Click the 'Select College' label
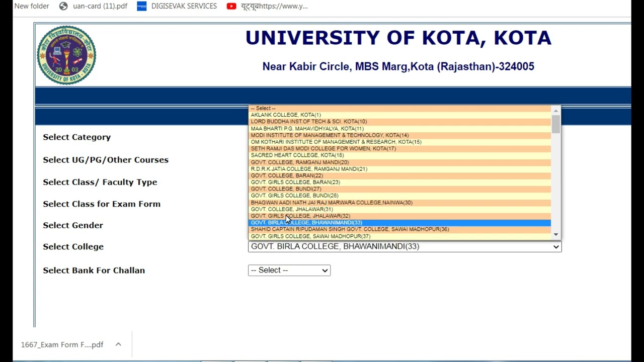 click(x=73, y=247)
